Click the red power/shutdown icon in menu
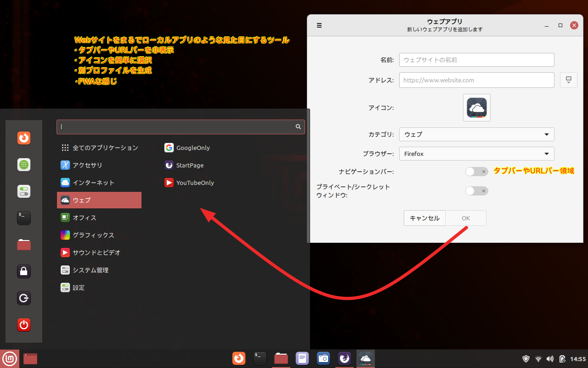Image resolution: width=588 pixels, height=368 pixels. pos(24,325)
